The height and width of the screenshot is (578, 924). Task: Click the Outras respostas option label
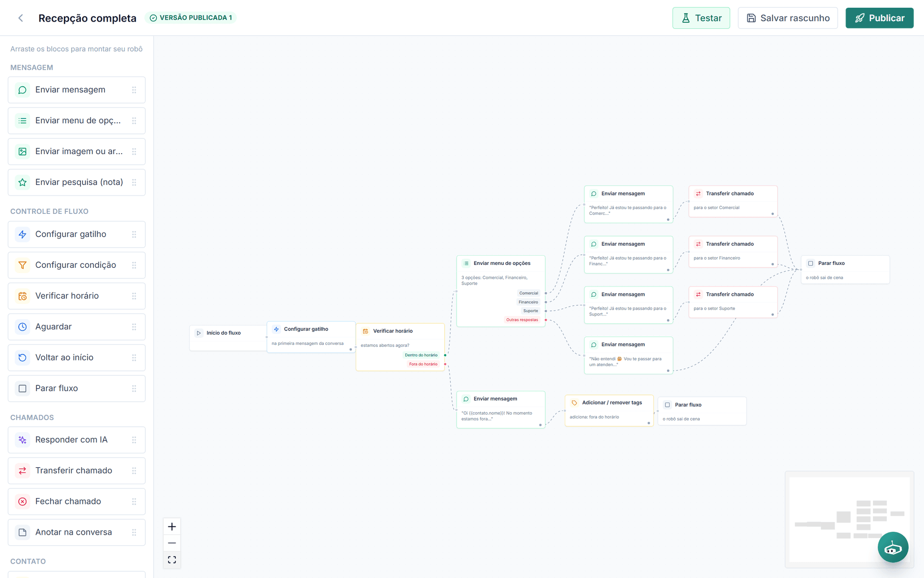coord(522,320)
